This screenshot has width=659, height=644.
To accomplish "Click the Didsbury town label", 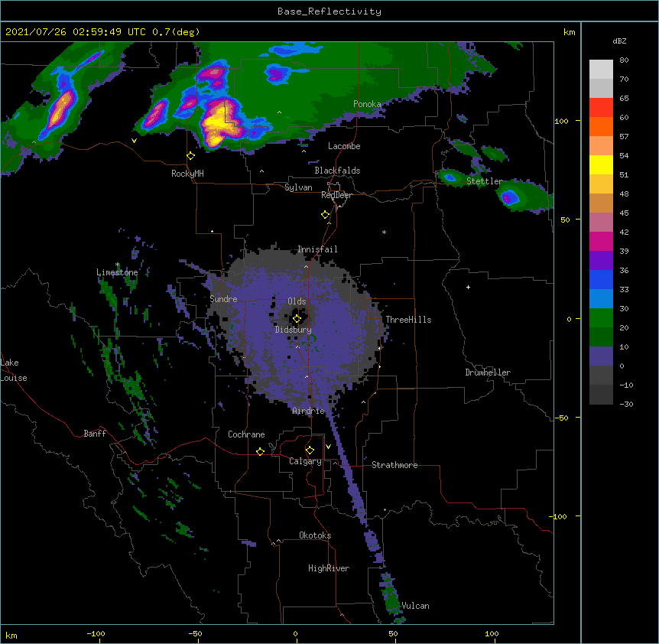I will (294, 330).
